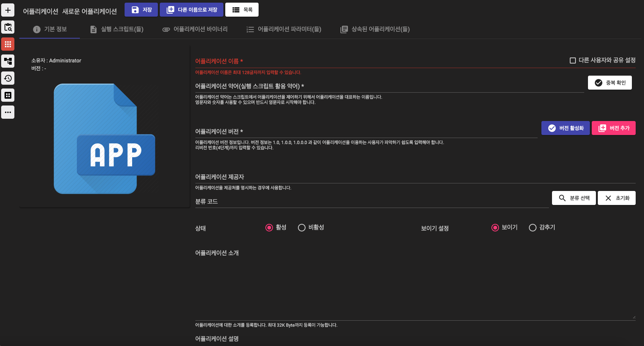
Task: Reset the classification with the 초기화 button
Action: 616,198
